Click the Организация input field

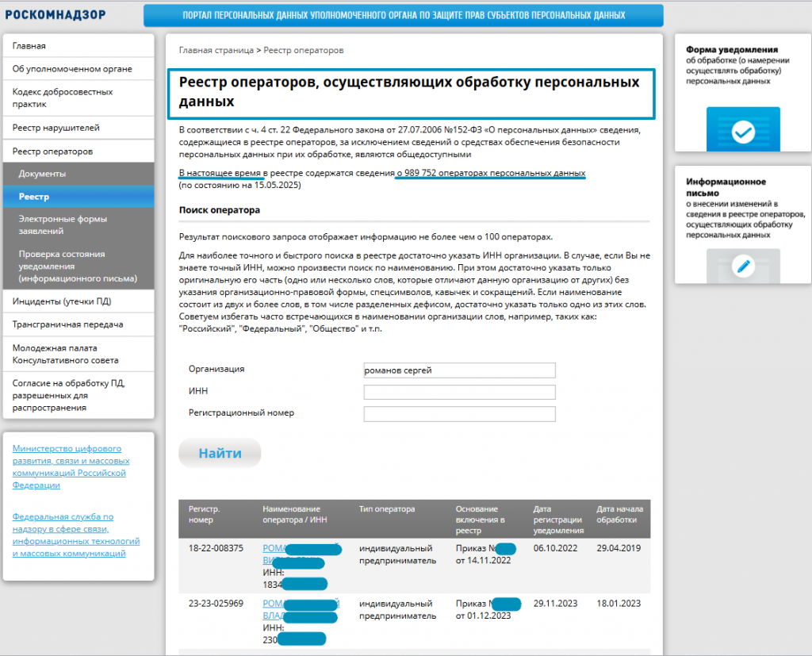(x=459, y=370)
